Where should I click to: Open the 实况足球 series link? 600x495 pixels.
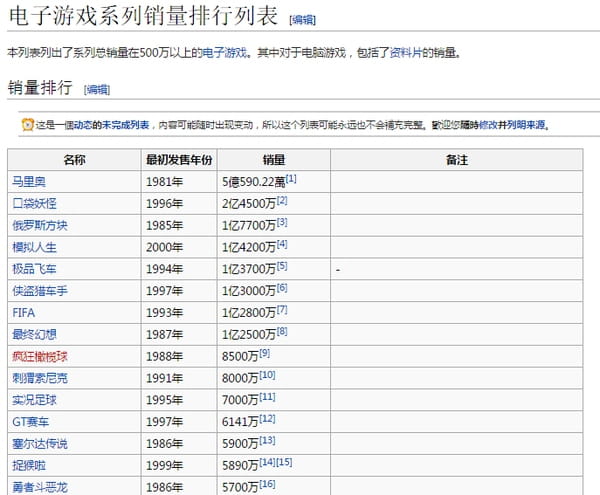pos(34,400)
